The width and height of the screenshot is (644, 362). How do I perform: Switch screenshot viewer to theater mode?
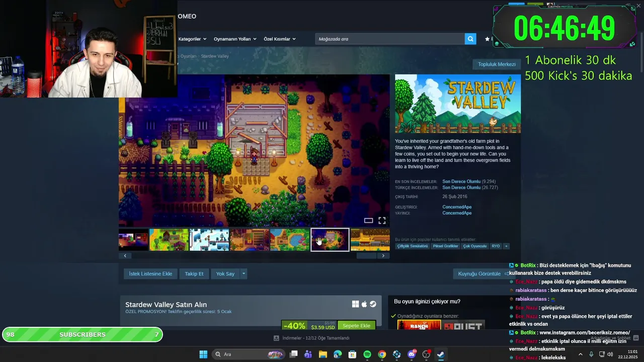click(368, 220)
